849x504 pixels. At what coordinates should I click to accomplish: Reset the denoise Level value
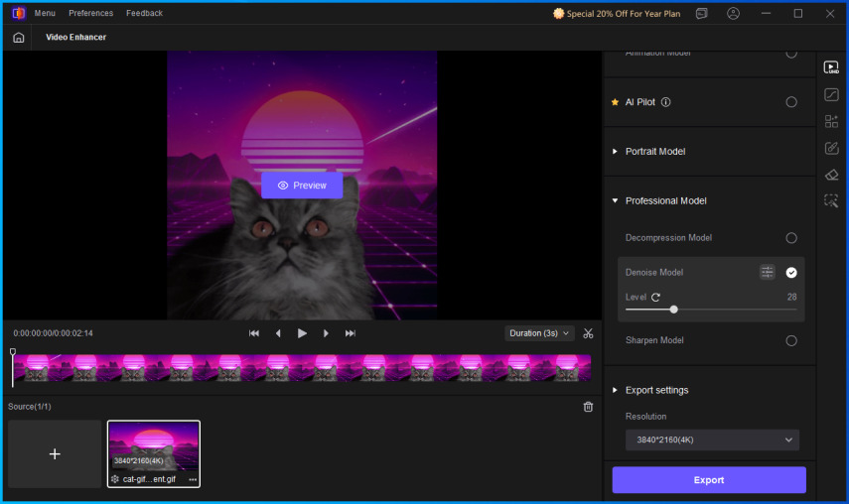655,297
